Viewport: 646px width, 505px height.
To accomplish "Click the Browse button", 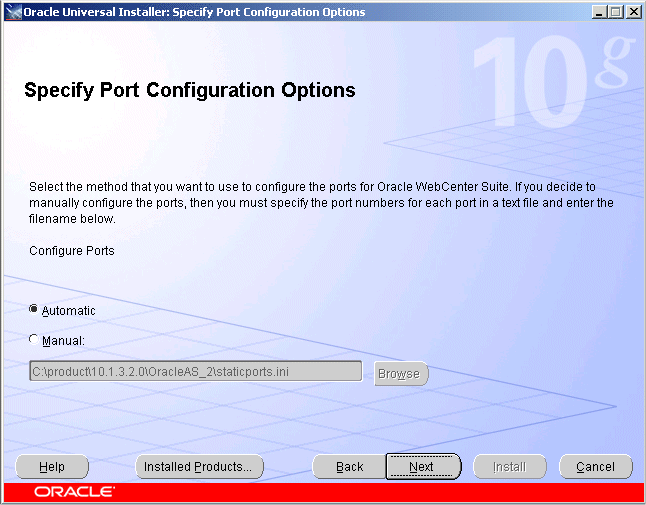I will pos(401,374).
